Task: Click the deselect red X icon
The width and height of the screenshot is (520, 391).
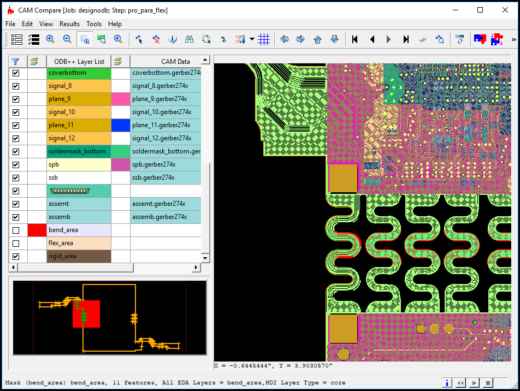Action: coord(156,39)
